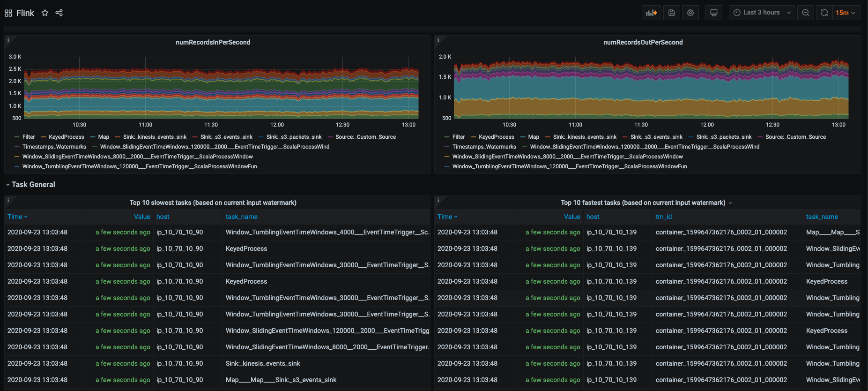
Task: Collapse the Task General row
Action: tap(33, 185)
